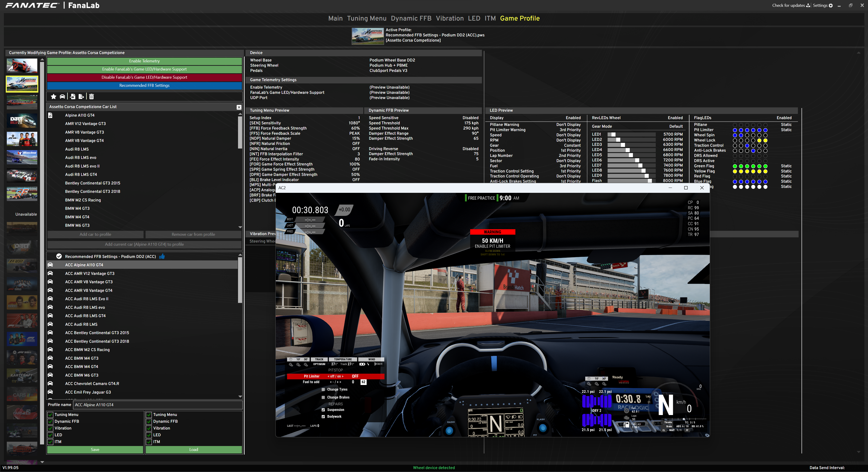Toggle the load-side Dynamic FFB checkbox

[x=149, y=421]
